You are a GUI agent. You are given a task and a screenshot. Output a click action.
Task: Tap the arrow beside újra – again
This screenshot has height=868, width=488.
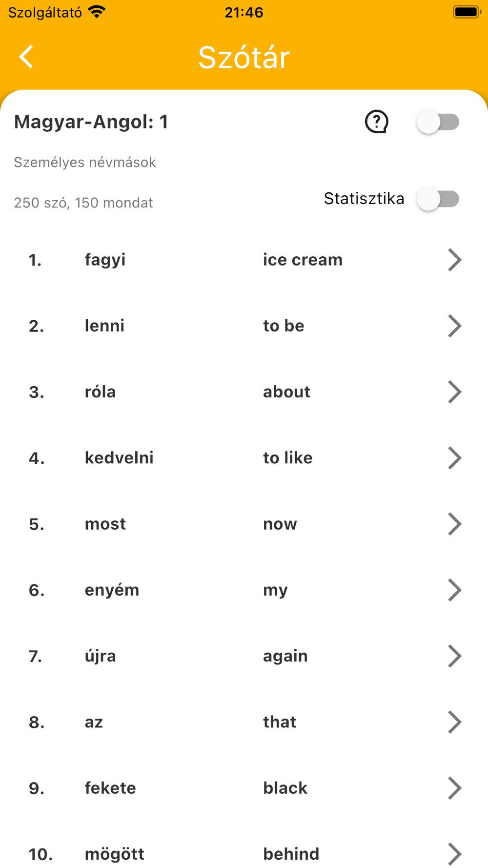(454, 656)
